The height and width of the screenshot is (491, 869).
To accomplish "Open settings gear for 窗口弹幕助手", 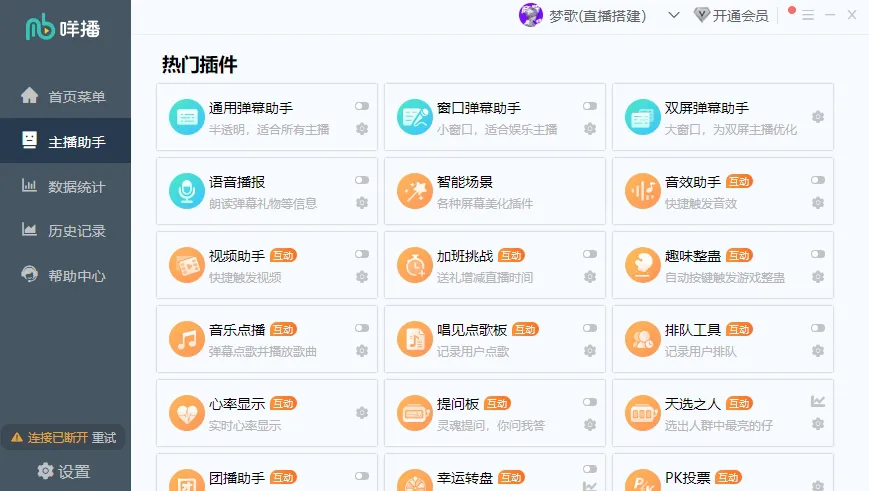I will (x=590, y=129).
